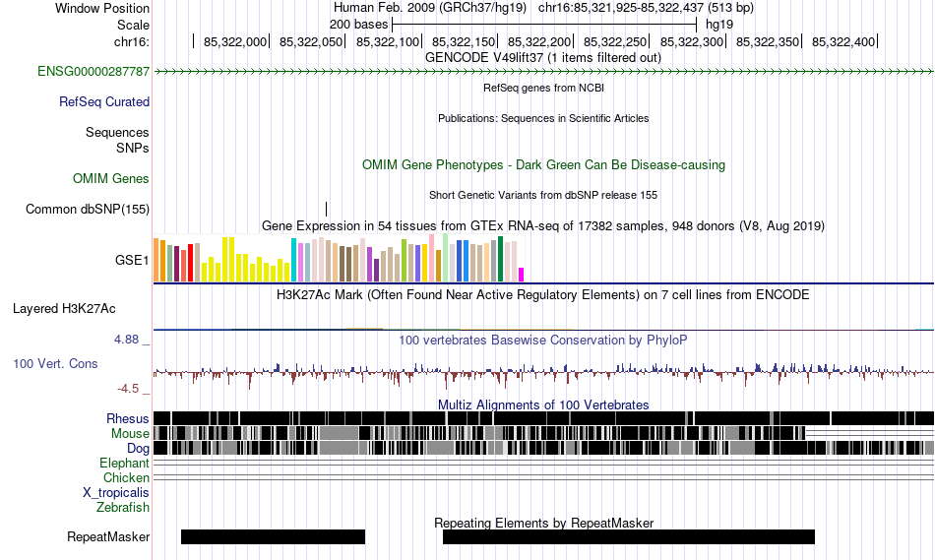The height and width of the screenshot is (560, 935).
Task: Open the Layered H3K27Ac track label
Action: click(x=64, y=309)
